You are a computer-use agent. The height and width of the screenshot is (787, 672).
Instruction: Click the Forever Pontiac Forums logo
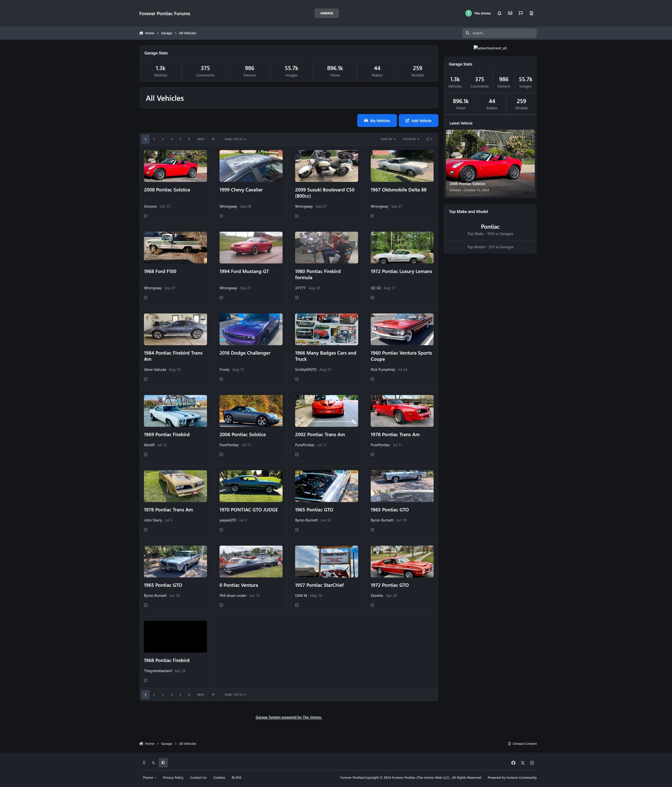click(x=164, y=13)
